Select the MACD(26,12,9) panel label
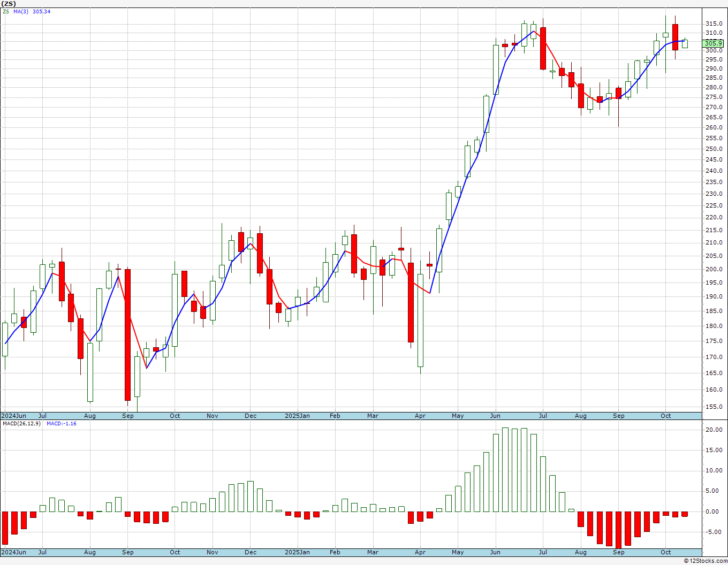 tap(21, 423)
